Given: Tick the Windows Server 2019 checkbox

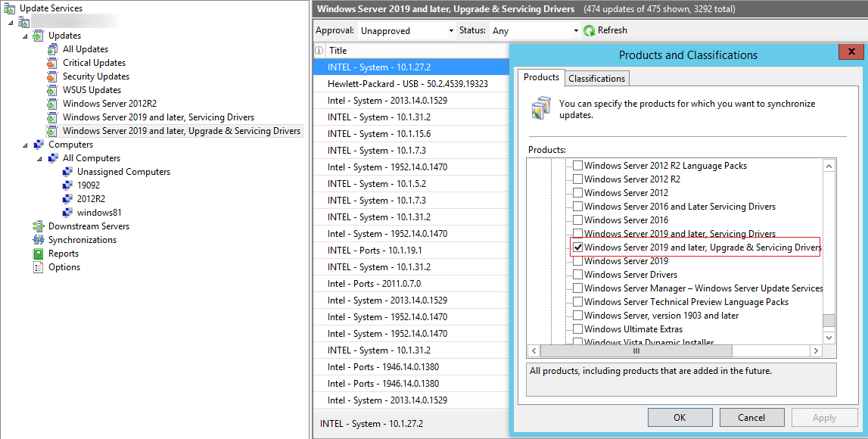Looking at the screenshot, I should click(x=577, y=261).
